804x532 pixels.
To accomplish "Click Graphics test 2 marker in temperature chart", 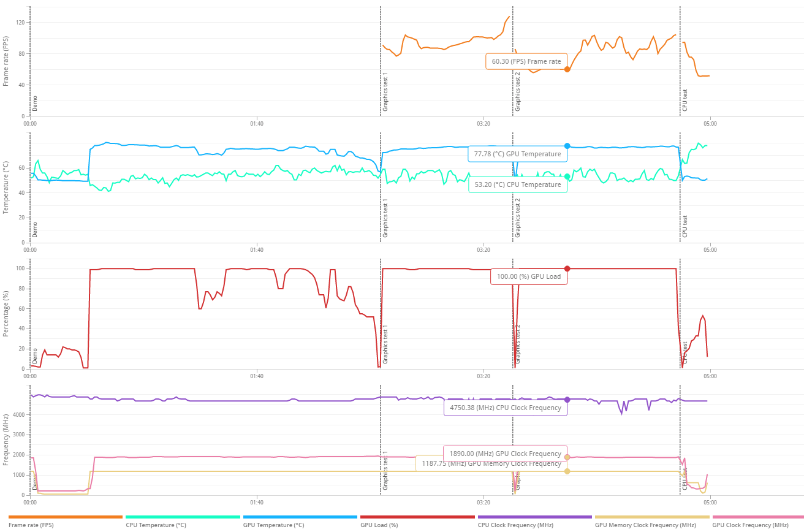I will tap(518, 218).
